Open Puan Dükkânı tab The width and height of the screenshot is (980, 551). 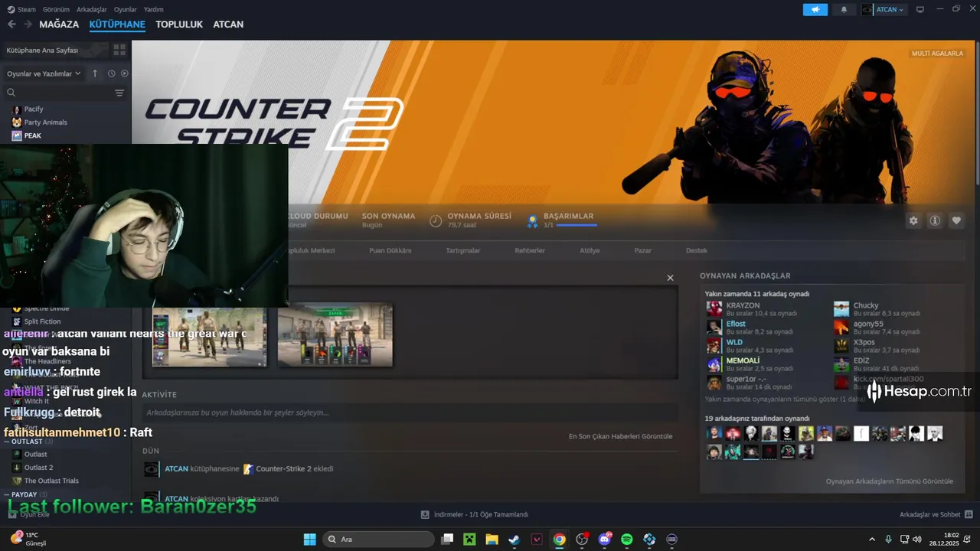[390, 251]
